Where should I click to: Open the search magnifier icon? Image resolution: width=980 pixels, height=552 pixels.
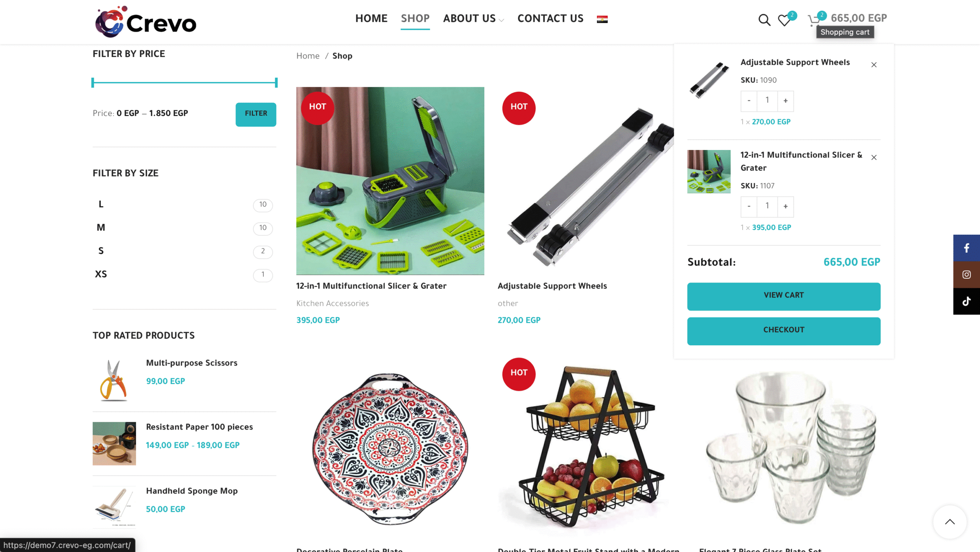pos(764,20)
